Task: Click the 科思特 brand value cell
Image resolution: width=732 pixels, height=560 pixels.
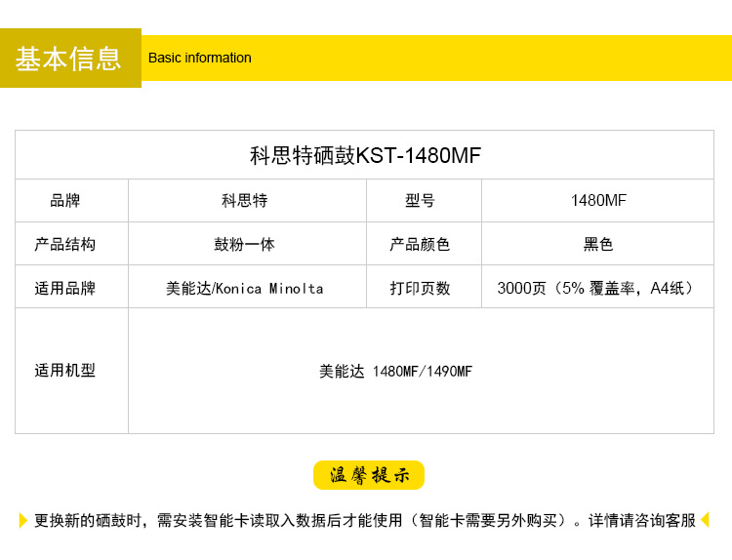Action: click(245, 201)
